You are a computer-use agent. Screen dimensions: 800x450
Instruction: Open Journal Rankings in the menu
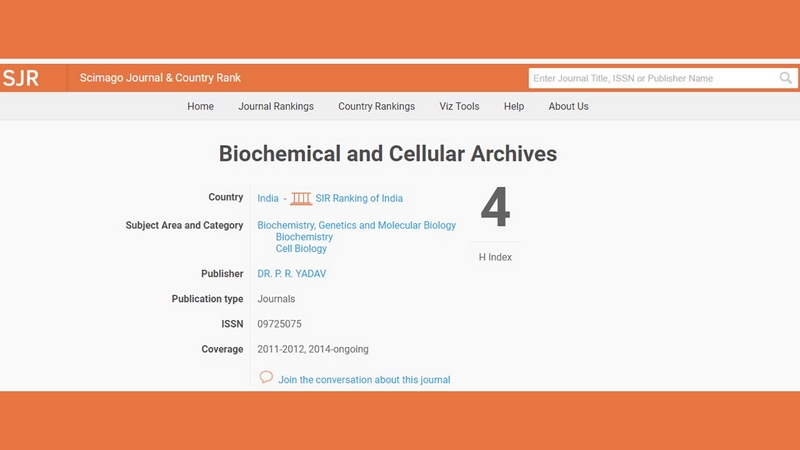pos(276,106)
